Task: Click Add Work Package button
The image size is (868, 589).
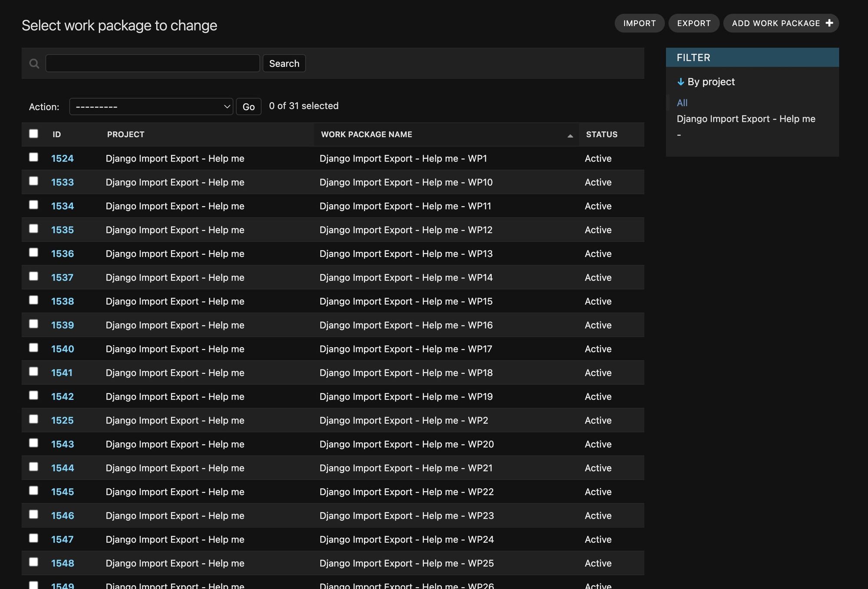Action: click(781, 23)
